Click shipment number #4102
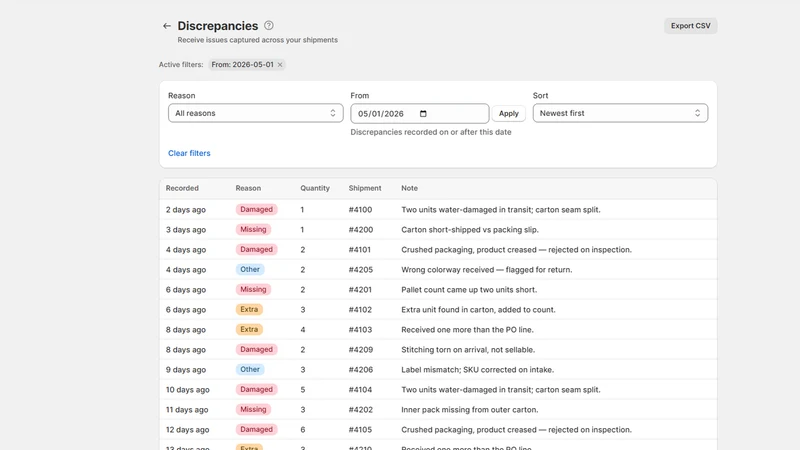The width and height of the screenshot is (800, 450). coord(360,310)
